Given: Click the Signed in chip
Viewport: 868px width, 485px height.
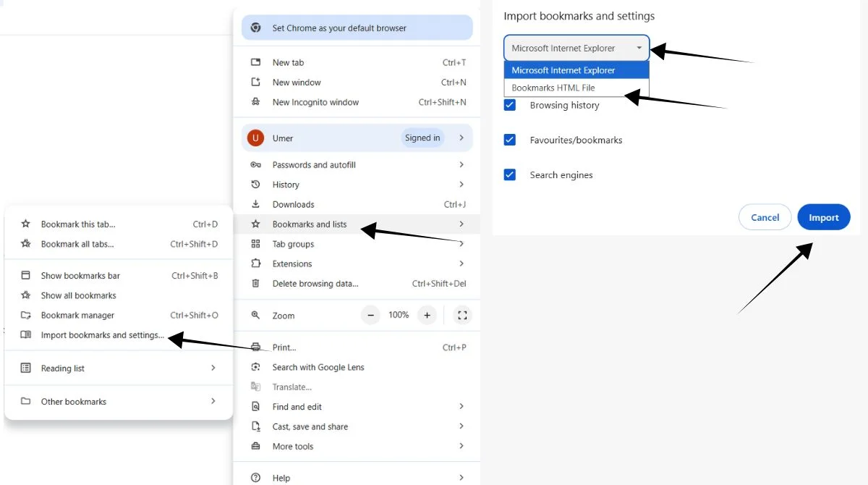Looking at the screenshot, I should (422, 138).
